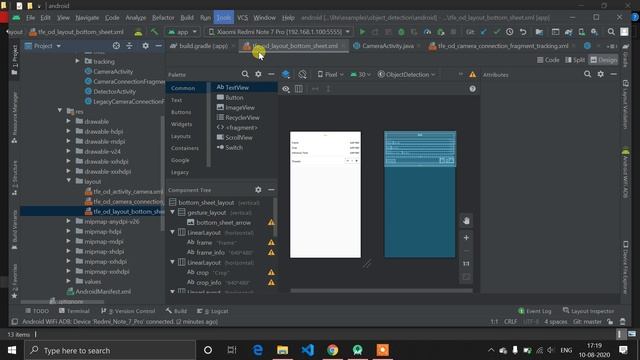Click the design surface horizontal scrollbar
This screenshot has width=640, height=360.
pos(382,291)
